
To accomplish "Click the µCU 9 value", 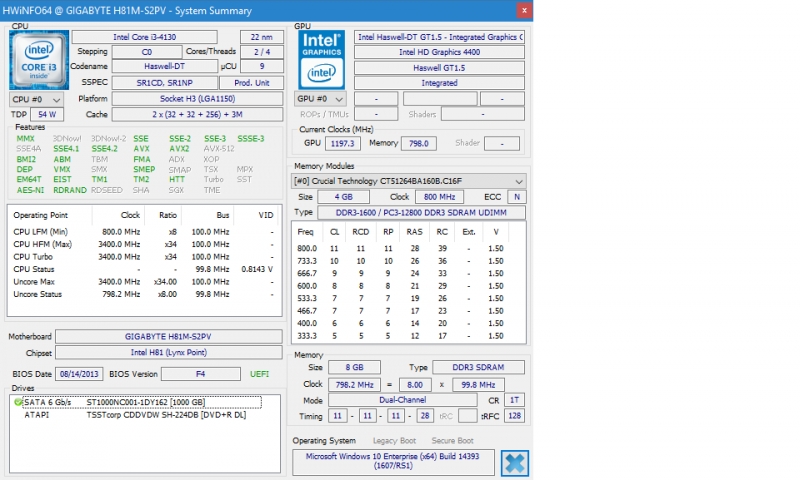I will pos(262,66).
